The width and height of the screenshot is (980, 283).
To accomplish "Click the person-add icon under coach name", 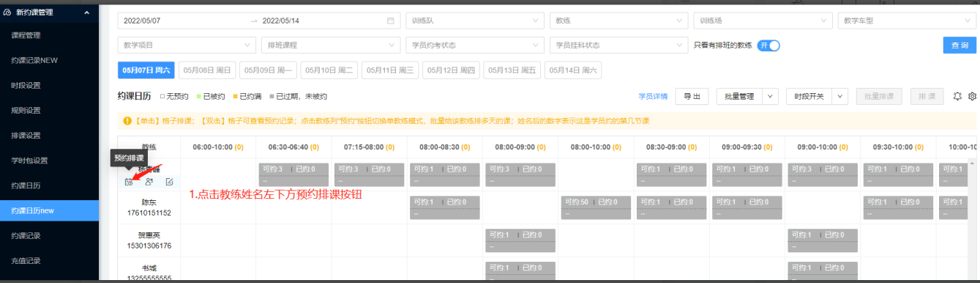I will (149, 182).
